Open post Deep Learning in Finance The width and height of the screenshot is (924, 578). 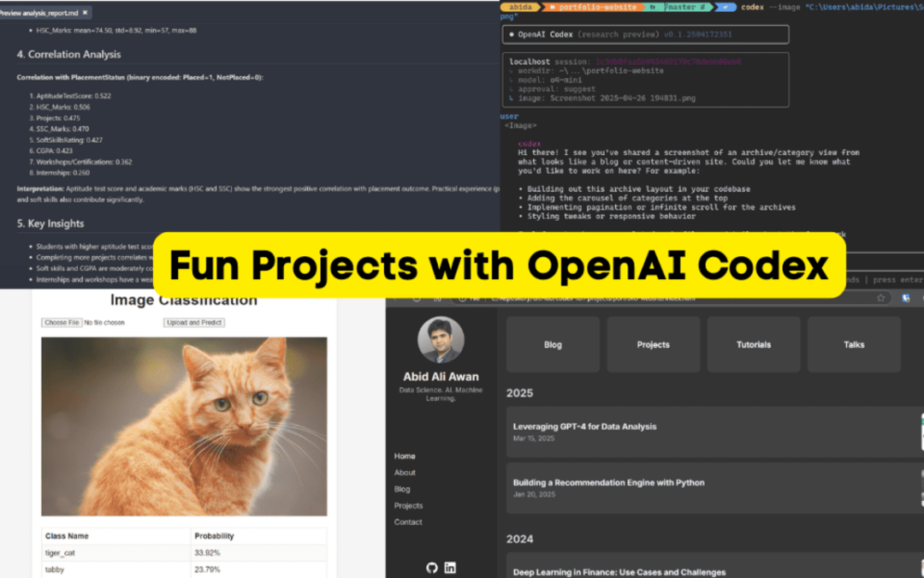619,572
